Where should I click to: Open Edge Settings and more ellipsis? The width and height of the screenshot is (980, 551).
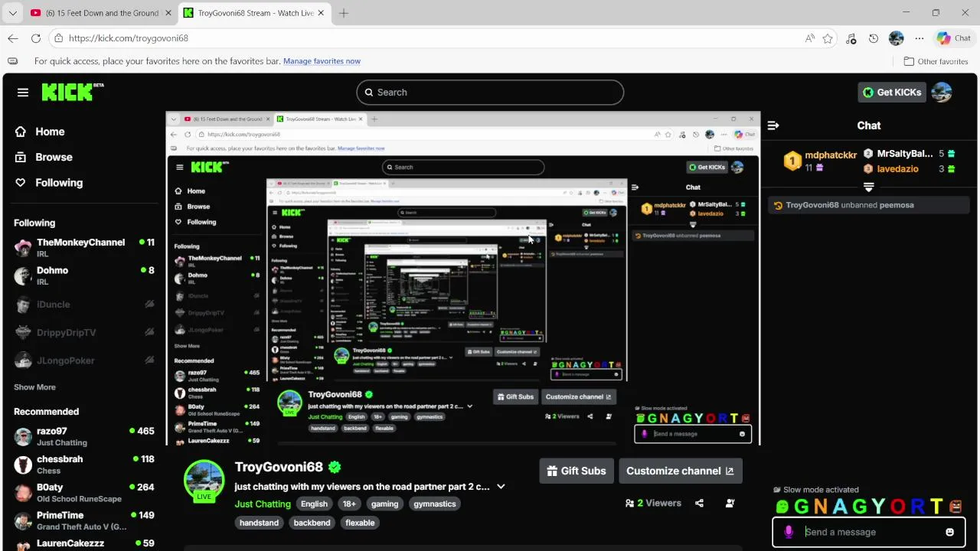click(x=919, y=38)
